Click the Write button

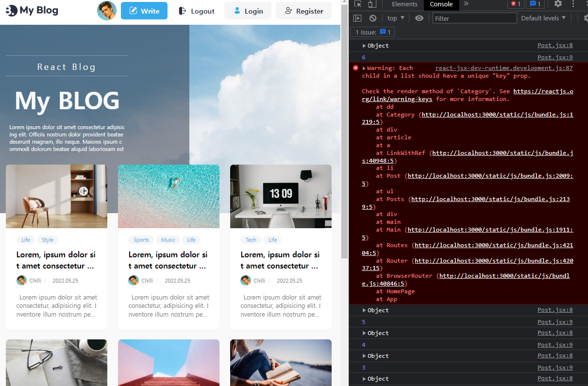144,11
